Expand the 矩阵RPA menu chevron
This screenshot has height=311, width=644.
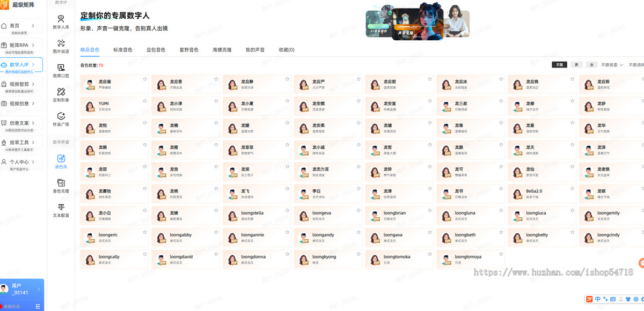point(33,45)
